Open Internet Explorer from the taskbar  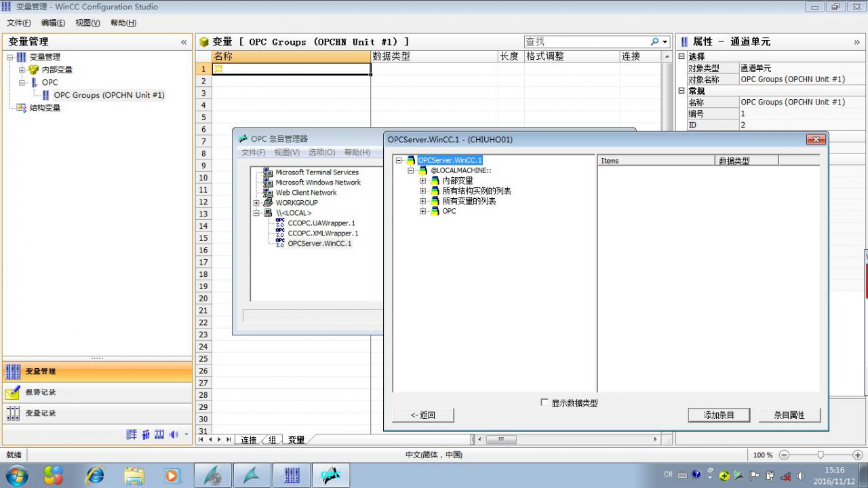pyautogui.click(x=95, y=475)
